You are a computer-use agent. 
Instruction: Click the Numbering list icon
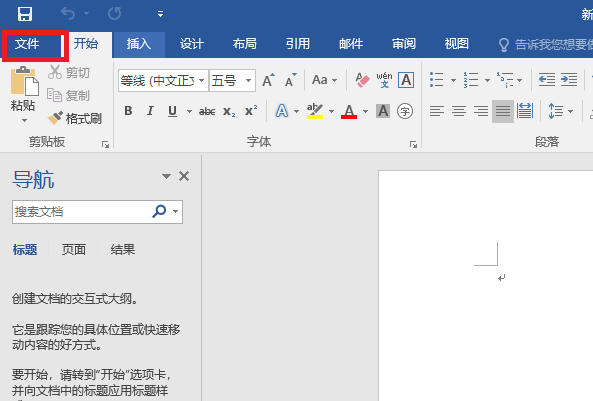coord(471,80)
